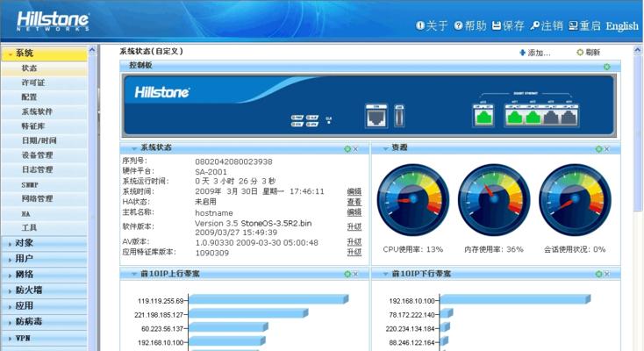644x351 pixels.
Task: Click 编辑 link next to 系统时间
Action: [354, 191]
